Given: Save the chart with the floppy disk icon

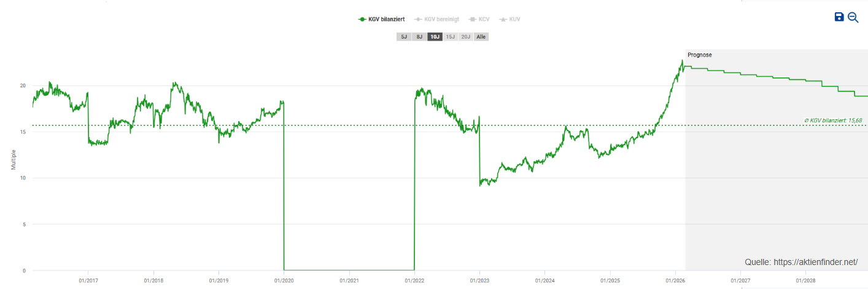Looking at the screenshot, I should coord(839,17).
